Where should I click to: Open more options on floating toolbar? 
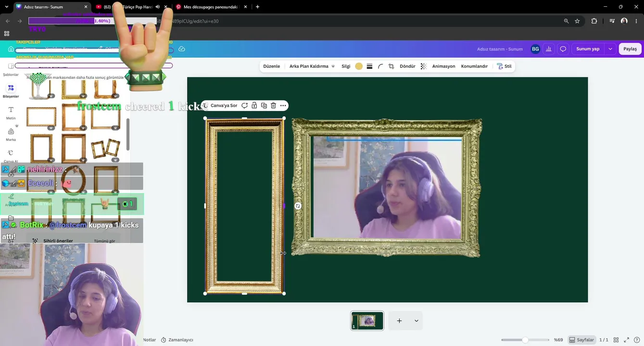(283, 105)
